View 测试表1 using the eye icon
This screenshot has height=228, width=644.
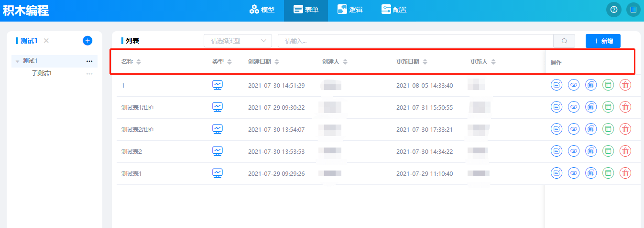click(574, 173)
